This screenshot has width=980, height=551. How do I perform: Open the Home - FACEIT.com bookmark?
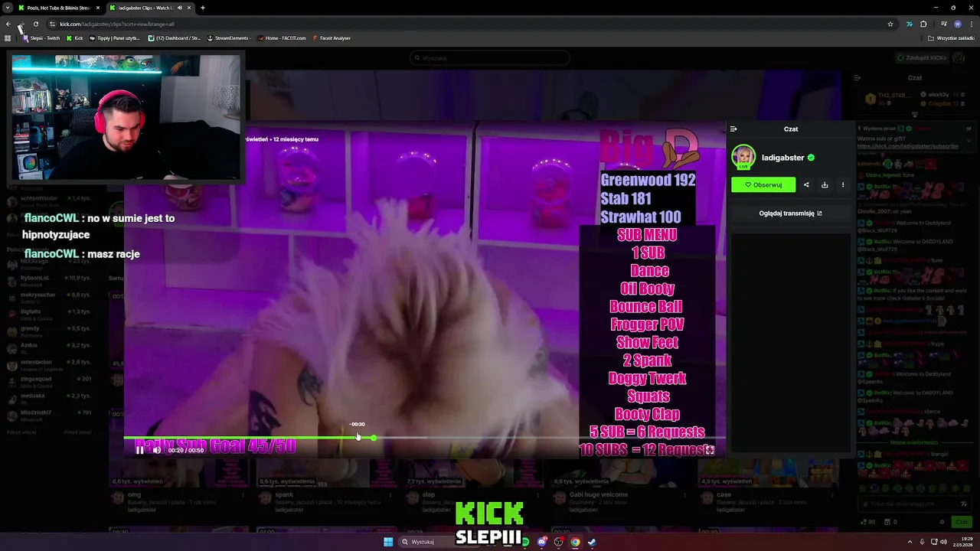click(x=282, y=37)
